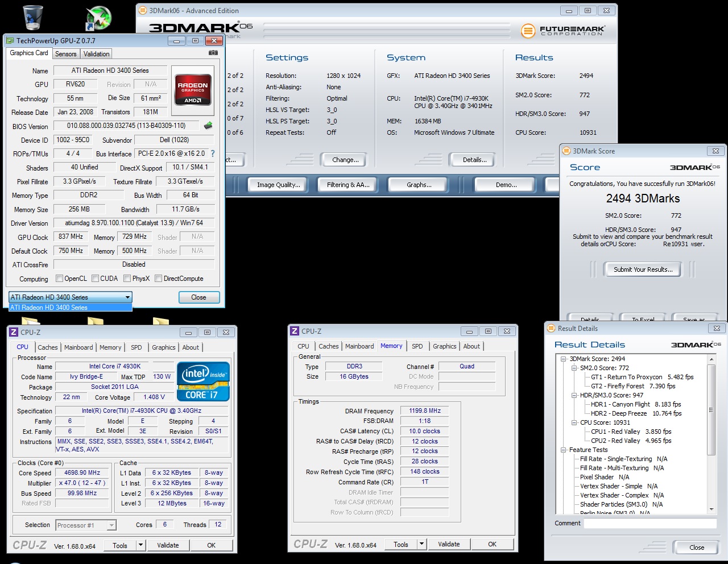This screenshot has height=564, width=728.
Task: Collapse the SM2.0 Score: 772 node
Action: (574, 368)
